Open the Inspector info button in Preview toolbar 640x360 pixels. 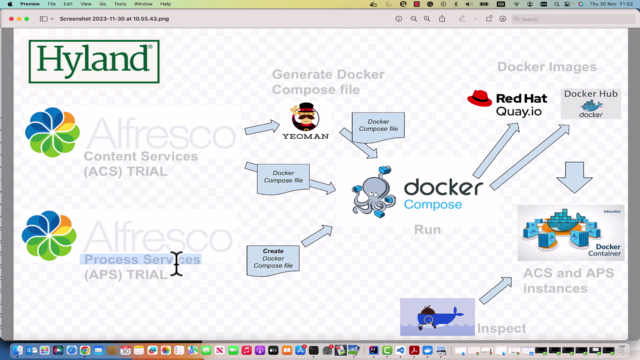click(398, 19)
